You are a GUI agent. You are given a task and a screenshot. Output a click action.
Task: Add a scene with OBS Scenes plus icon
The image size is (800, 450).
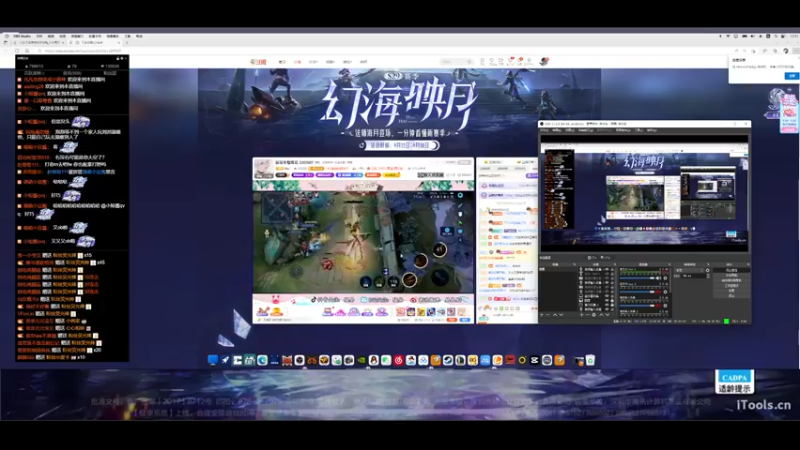(x=541, y=315)
